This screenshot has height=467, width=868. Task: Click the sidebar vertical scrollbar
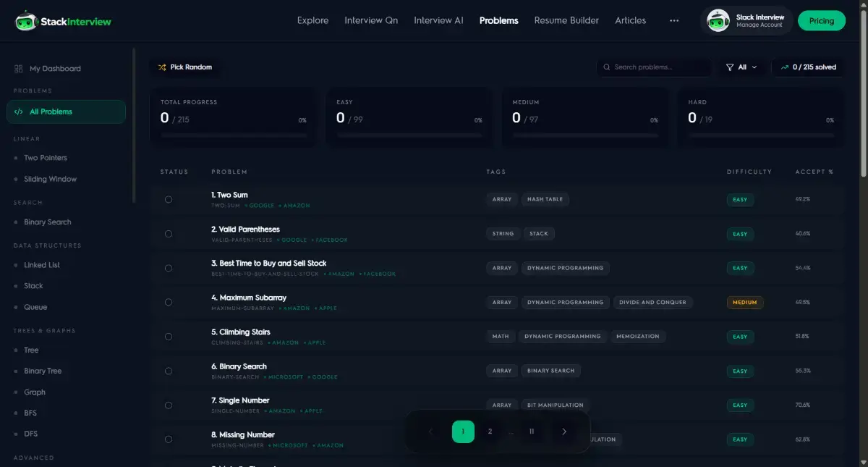[x=134, y=125]
